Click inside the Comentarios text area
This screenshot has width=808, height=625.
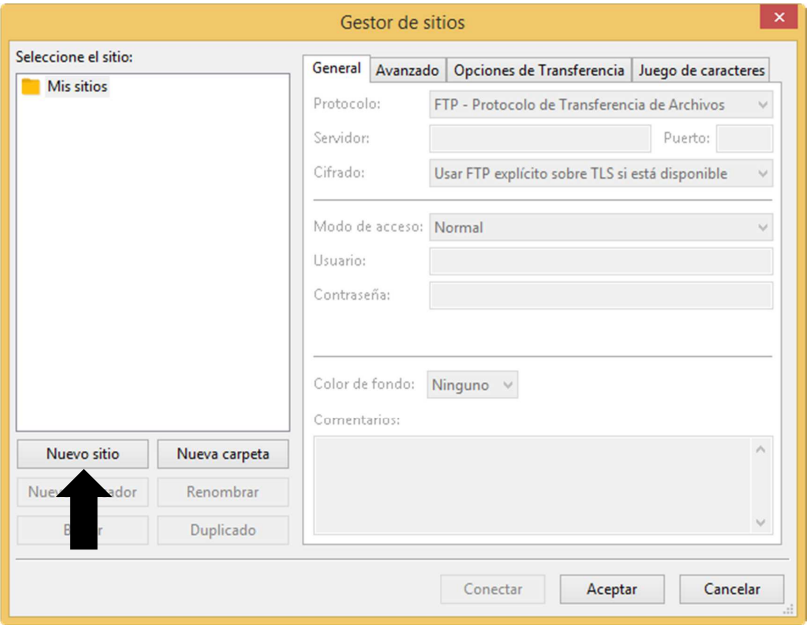point(530,485)
